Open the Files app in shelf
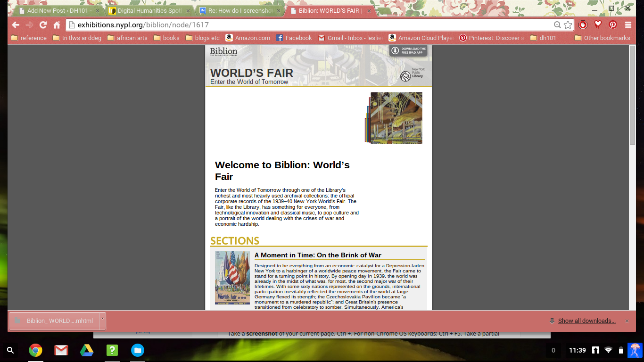The height and width of the screenshot is (362, 644). pos(137,350)
